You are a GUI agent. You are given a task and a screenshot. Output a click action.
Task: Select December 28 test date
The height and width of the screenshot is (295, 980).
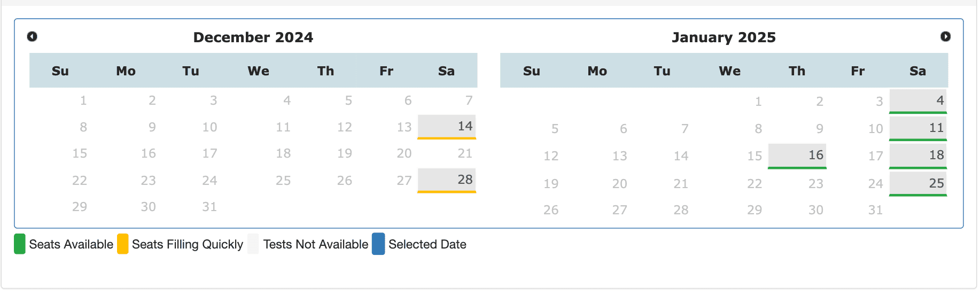(447, 180)
